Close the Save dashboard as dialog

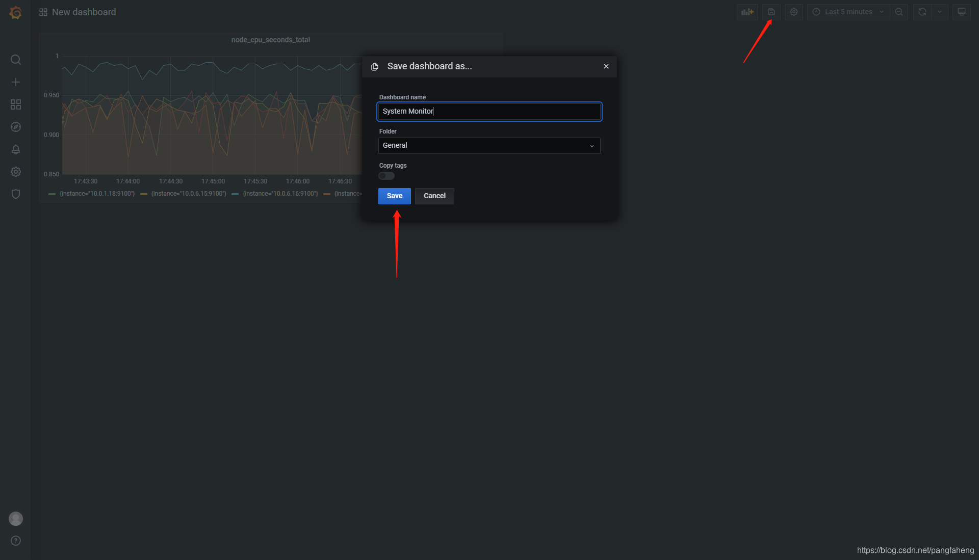606,66
